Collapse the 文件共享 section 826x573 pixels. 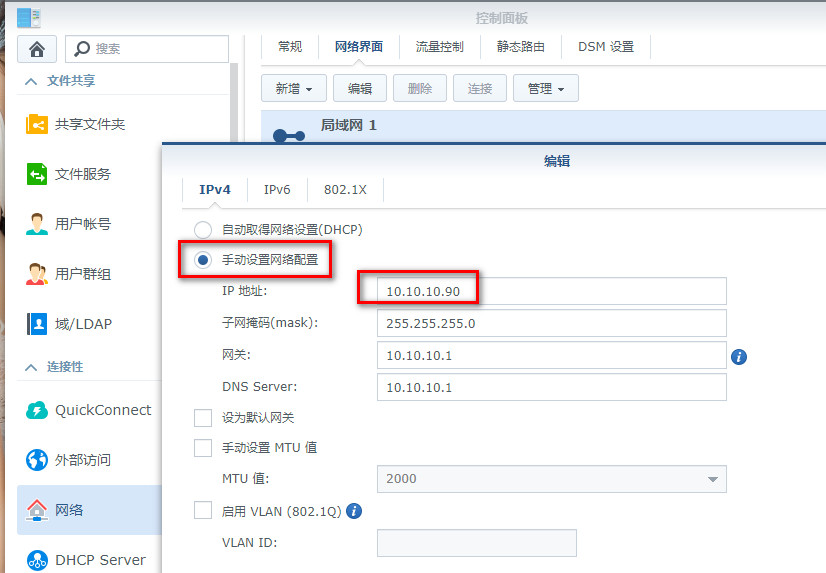(x=31, y=81)
